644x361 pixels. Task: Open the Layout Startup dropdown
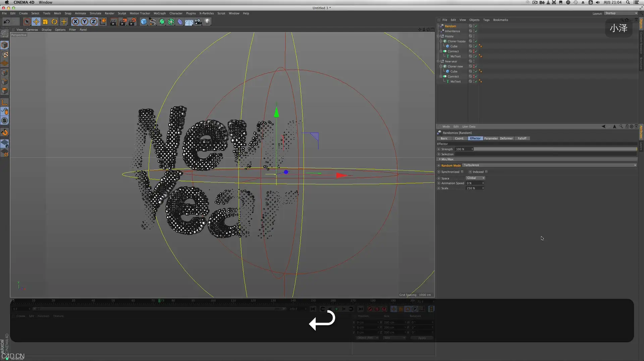621,13
